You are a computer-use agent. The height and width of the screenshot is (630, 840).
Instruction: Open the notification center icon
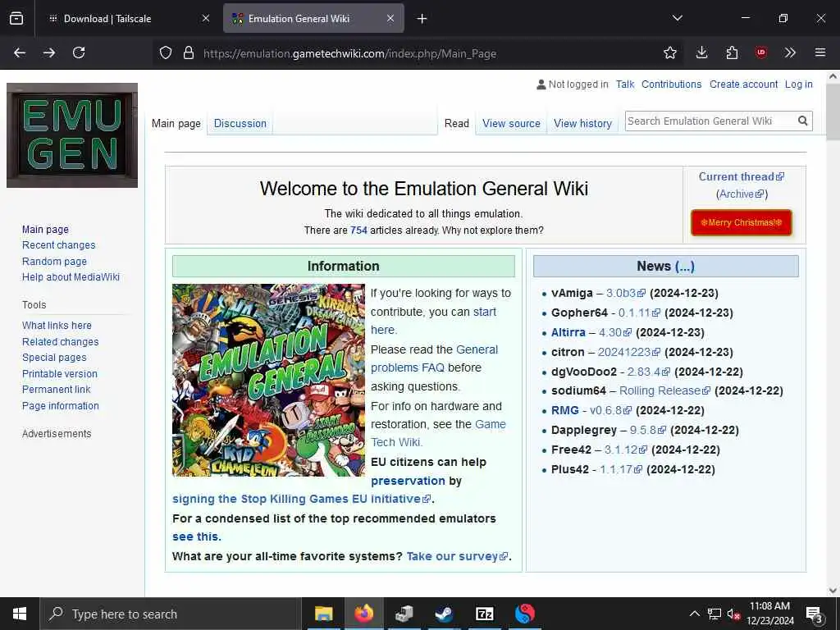click(x=815, y=614)
